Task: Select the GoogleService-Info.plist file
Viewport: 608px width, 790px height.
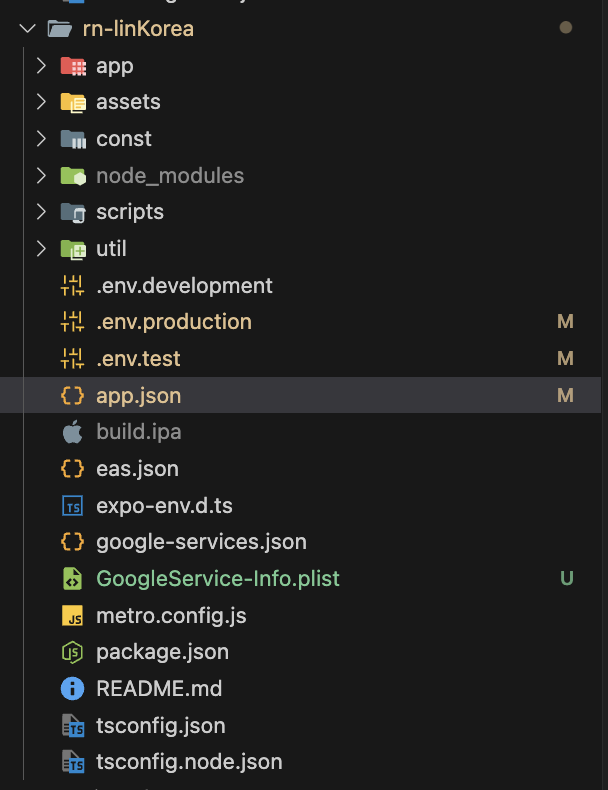Action: coord(218,579)
